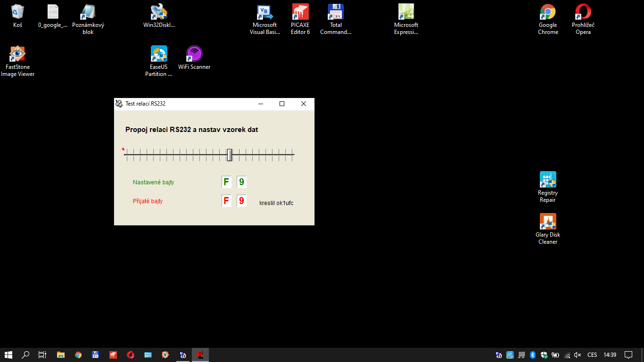
Task: Open the Test relací RS232 window system menu
Action: coord(118,104)
